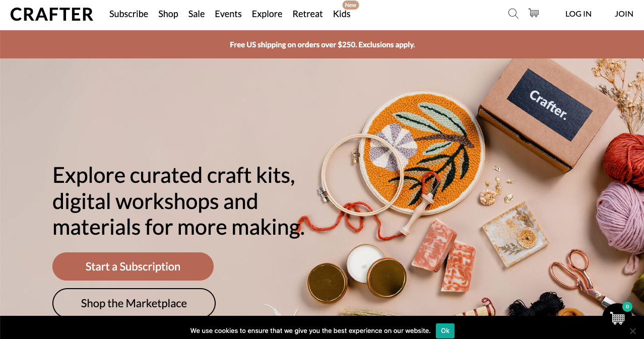
Task: Open the Shop menu
Action: 168,14
